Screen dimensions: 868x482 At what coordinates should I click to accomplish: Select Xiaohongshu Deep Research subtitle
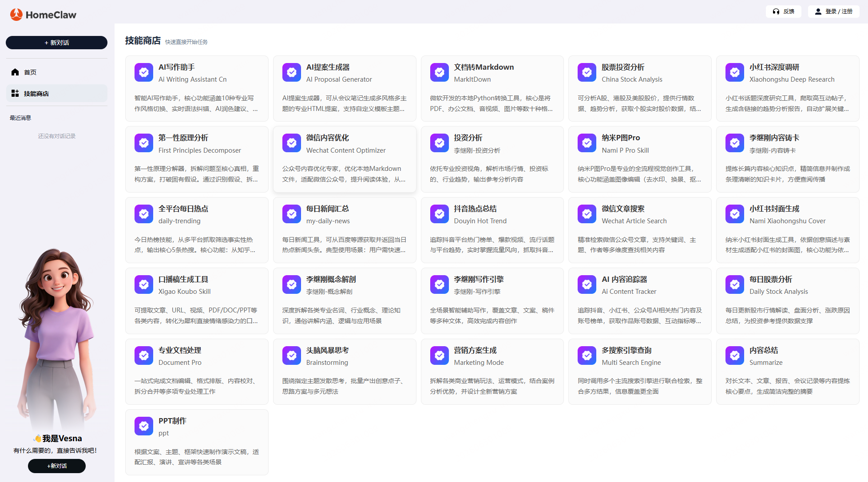792,79
